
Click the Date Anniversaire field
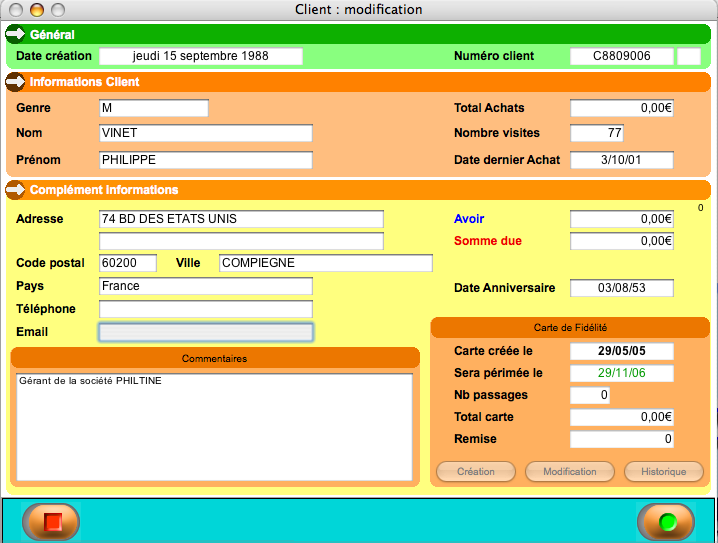tap(621, 288)
